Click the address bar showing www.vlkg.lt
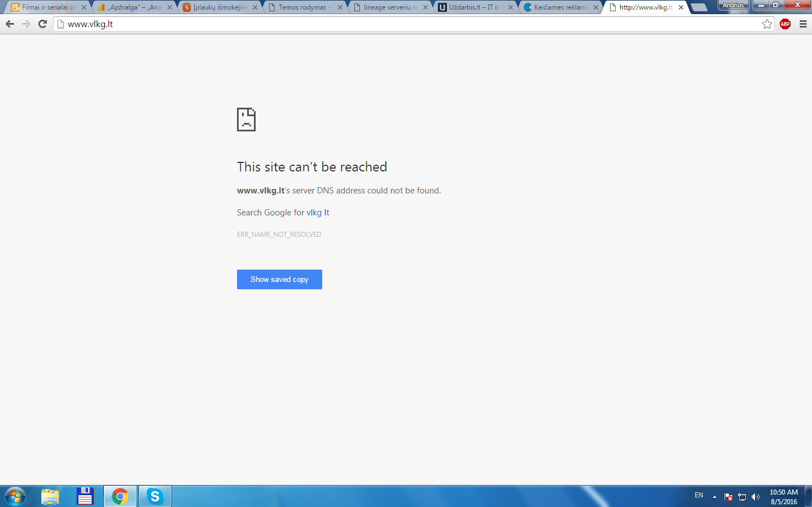Viewport: 812px width, 507px height. pos(406,24)
